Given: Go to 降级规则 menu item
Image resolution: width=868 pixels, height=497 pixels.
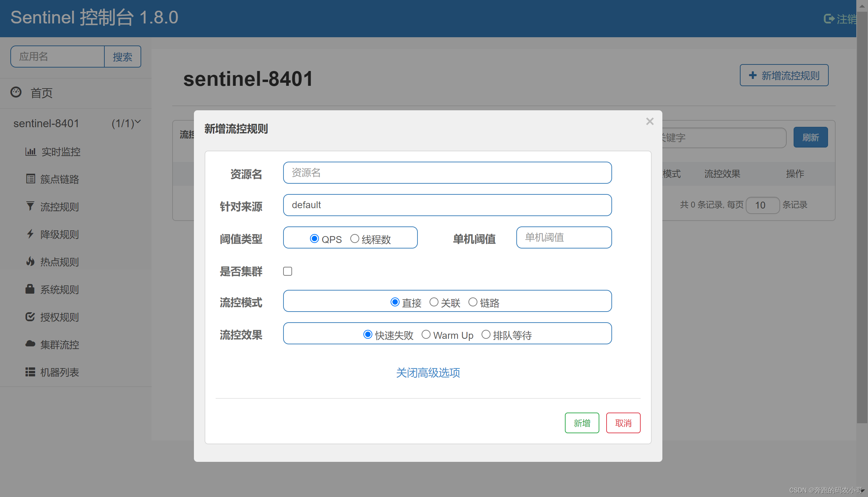Looking at the screenshot, I should pos(76,234).
